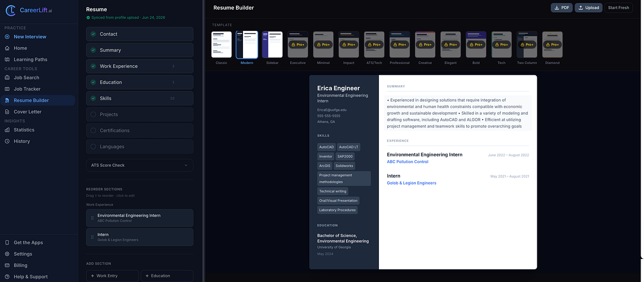Screen dimensions: 644x282
Task: Click the CareerLift.ai logo icon
Action: coord(11,10)
